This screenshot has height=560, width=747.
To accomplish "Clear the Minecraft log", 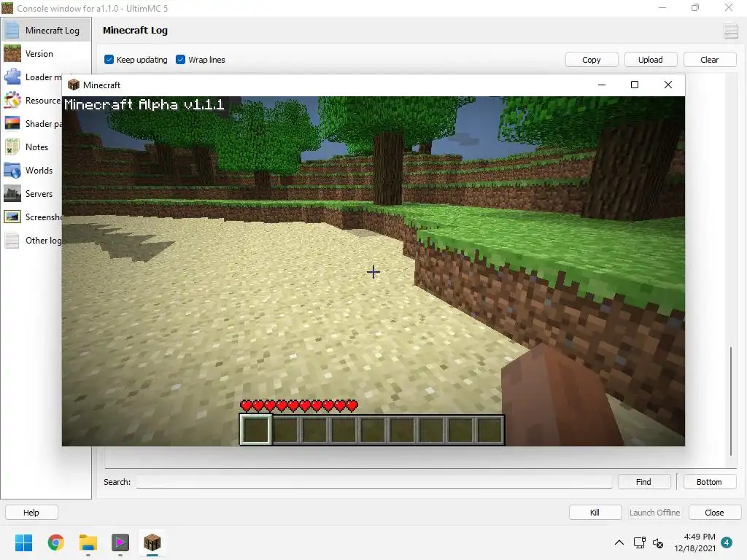I will pyautogui.click(x=709, y=60).
